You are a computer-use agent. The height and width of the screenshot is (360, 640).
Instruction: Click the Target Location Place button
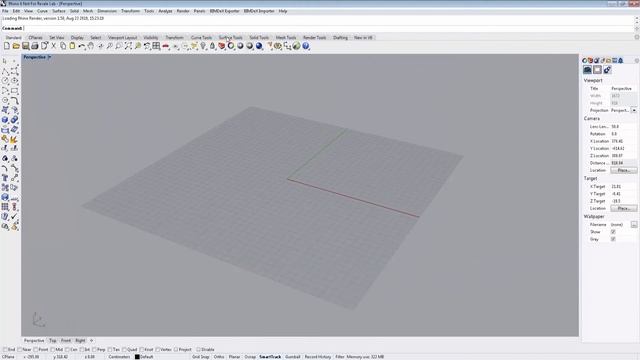[624, 209]
